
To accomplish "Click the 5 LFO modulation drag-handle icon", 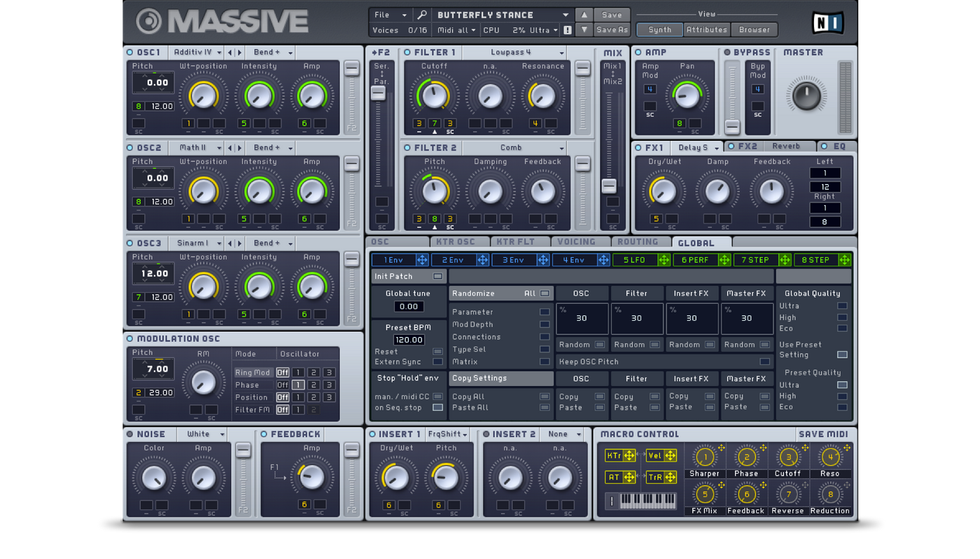I will (x=664, y=260).
